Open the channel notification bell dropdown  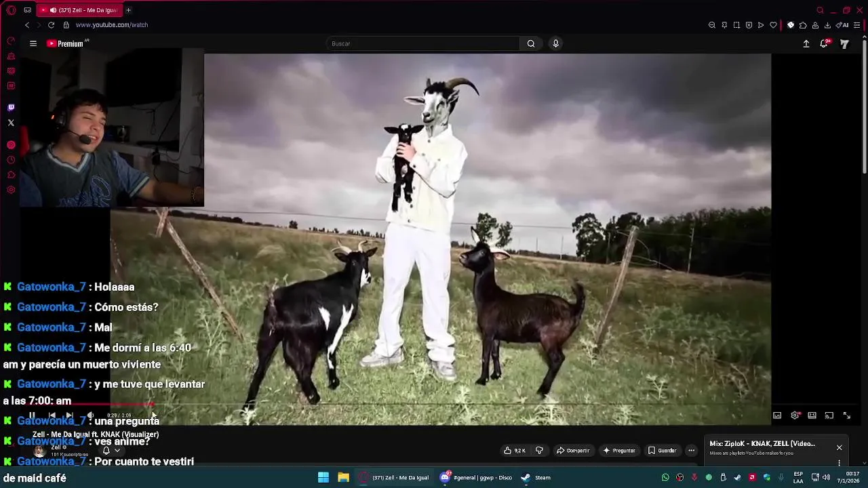pos(111,450)
